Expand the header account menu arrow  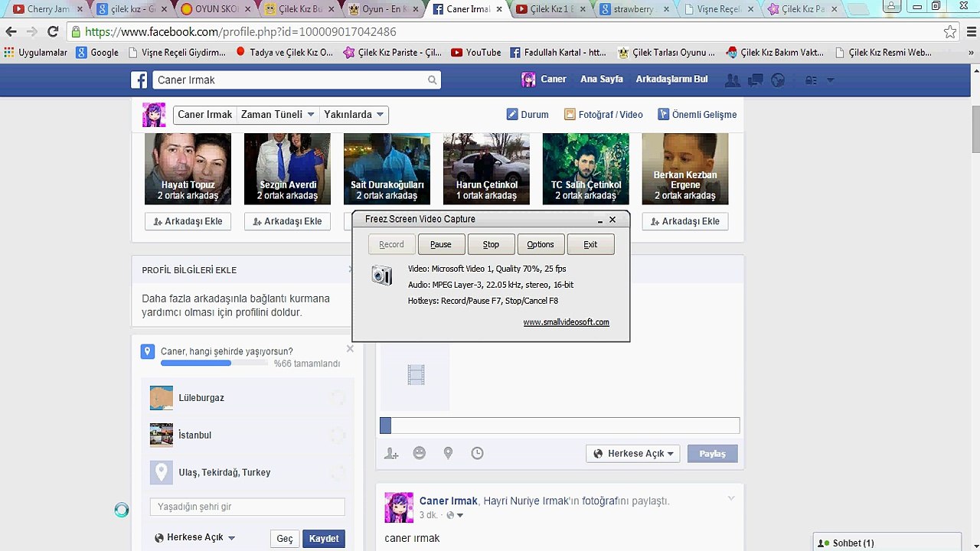pyautogui.click(x=830, y=80)
